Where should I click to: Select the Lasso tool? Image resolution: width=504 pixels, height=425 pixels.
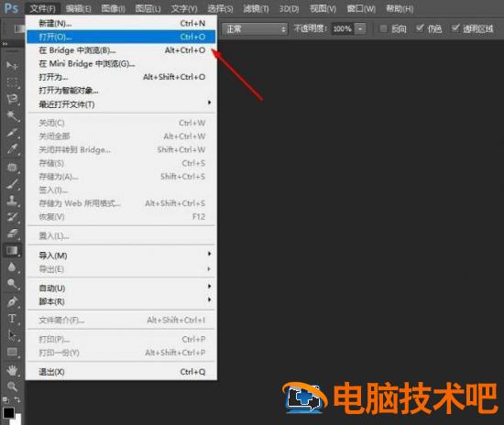pyautogui.click(x=12, y=99)
